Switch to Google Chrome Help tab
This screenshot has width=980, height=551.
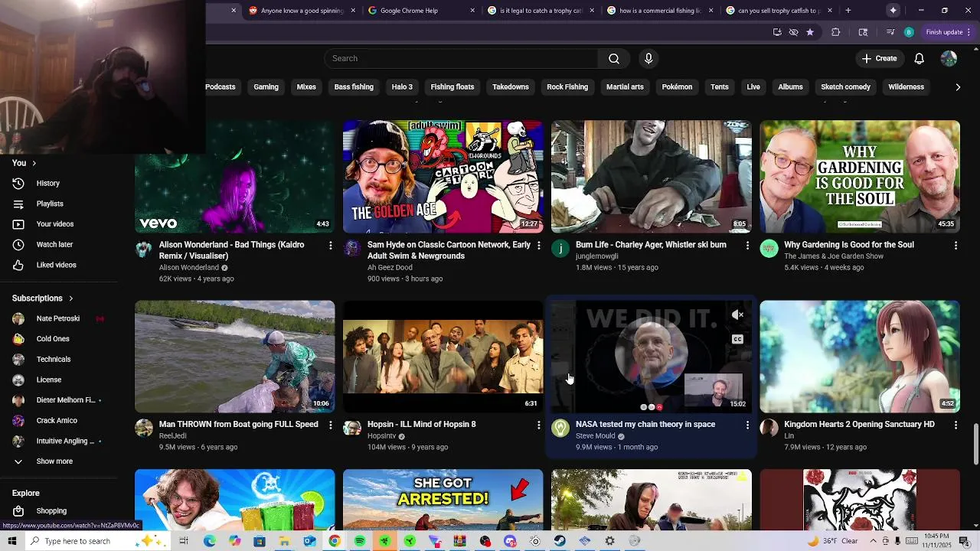click(420, 11)
